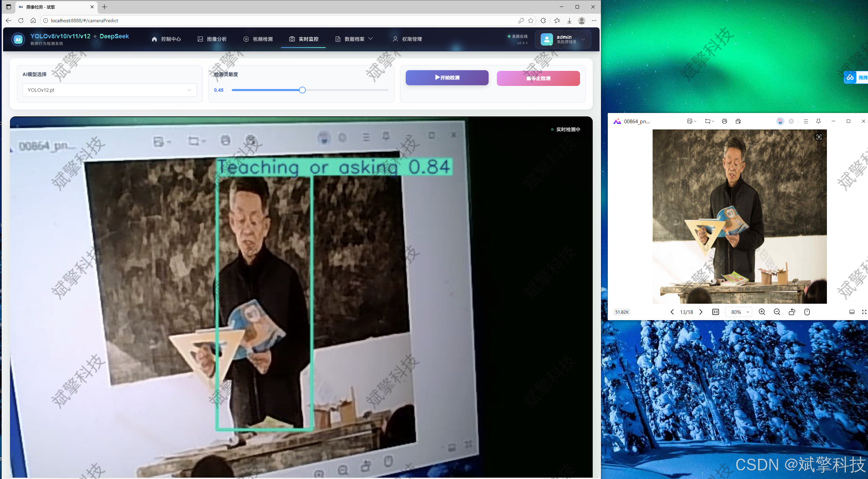Zoom out using the magnifier minus icon
Viewport: 868px width, 479px height.
coord(777,312)
